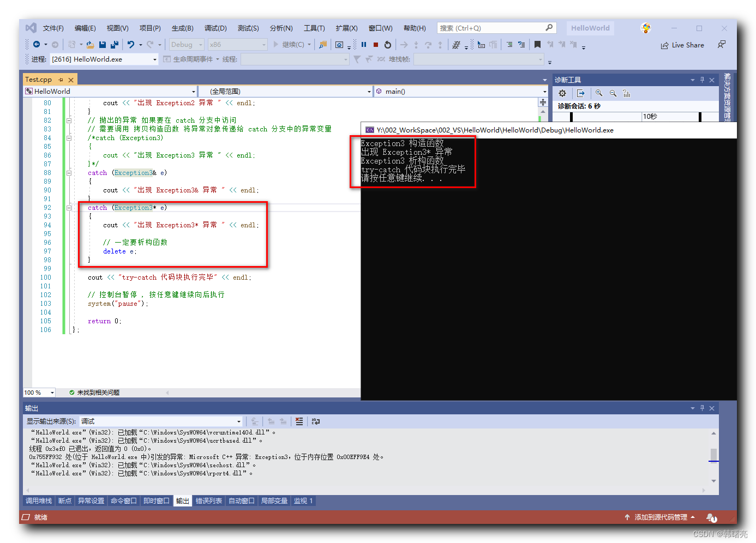Pause debugging with the Break All icon
The image size is (756, 543).
pos(364,45)
